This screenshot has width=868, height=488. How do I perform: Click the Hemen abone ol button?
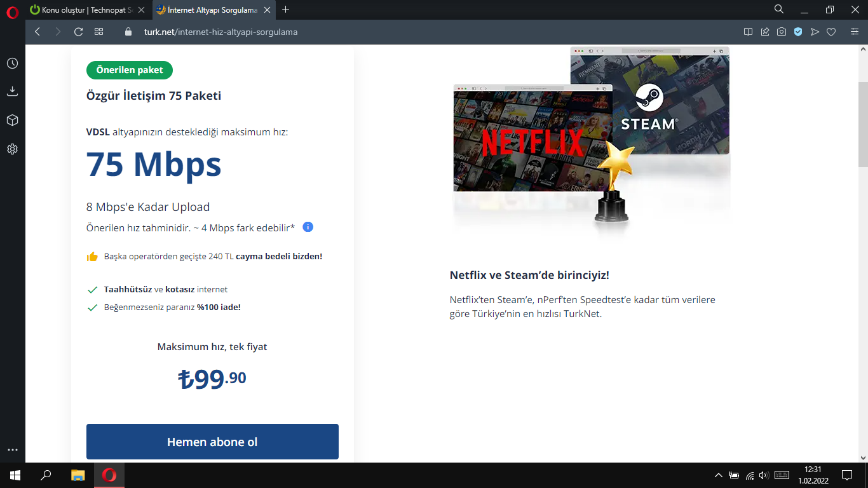pyautogui.click(x=212, y=442)
